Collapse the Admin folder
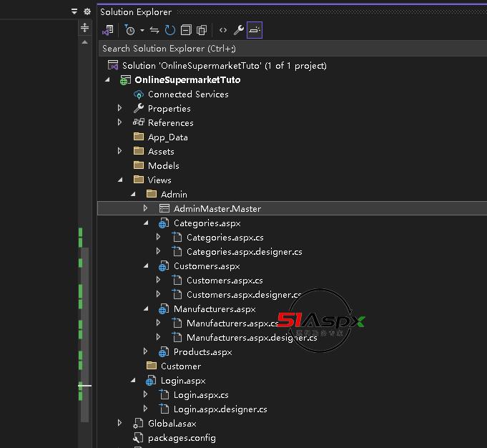 pos(133,195)
